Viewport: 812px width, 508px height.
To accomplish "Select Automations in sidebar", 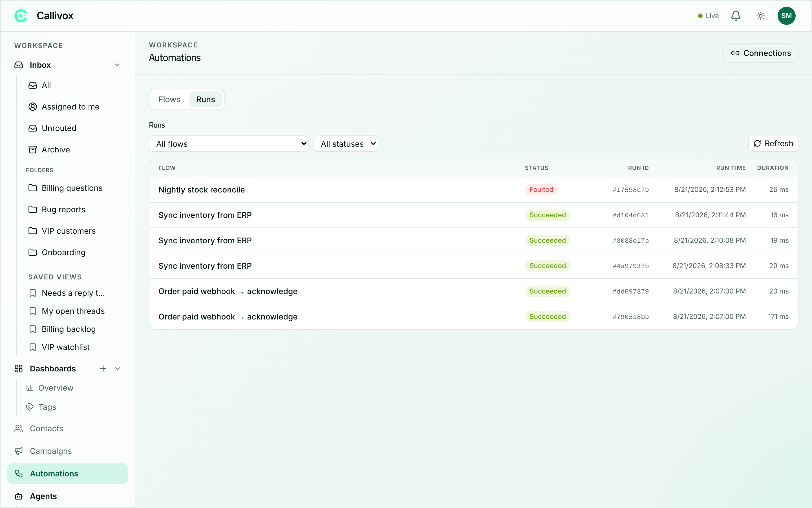I will (x=67, y=474).
